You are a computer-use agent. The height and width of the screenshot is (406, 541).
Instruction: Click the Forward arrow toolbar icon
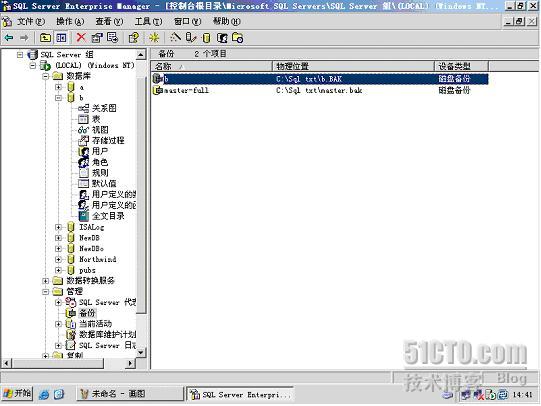(x=24, y=38)
